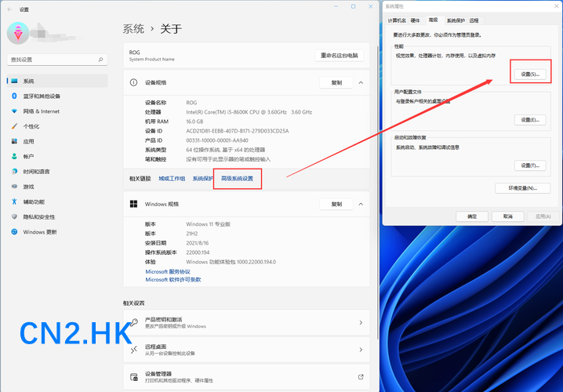This screenshot has height=392, width=563.
Task: Open 辅助功能 settings page
Action: [x=57, y=201]
